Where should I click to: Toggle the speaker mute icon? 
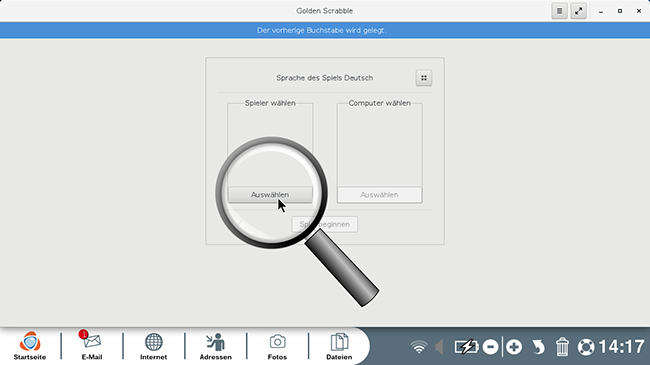439,347
